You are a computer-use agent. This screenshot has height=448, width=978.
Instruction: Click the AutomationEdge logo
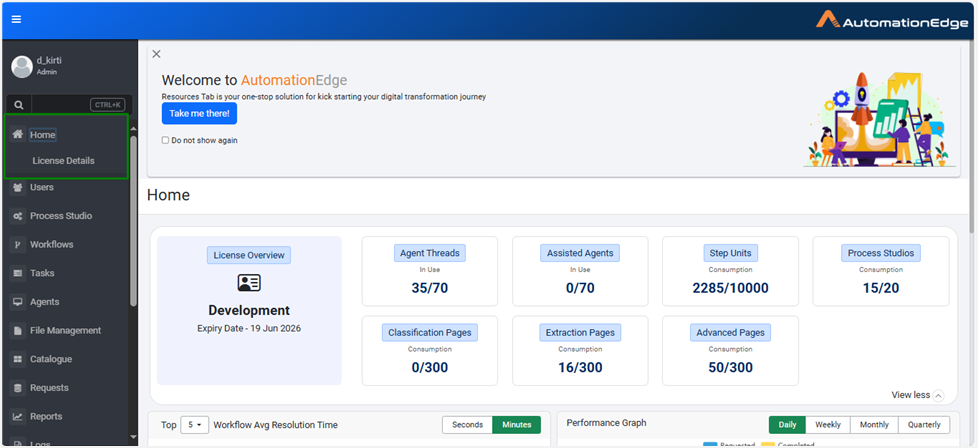892,20
